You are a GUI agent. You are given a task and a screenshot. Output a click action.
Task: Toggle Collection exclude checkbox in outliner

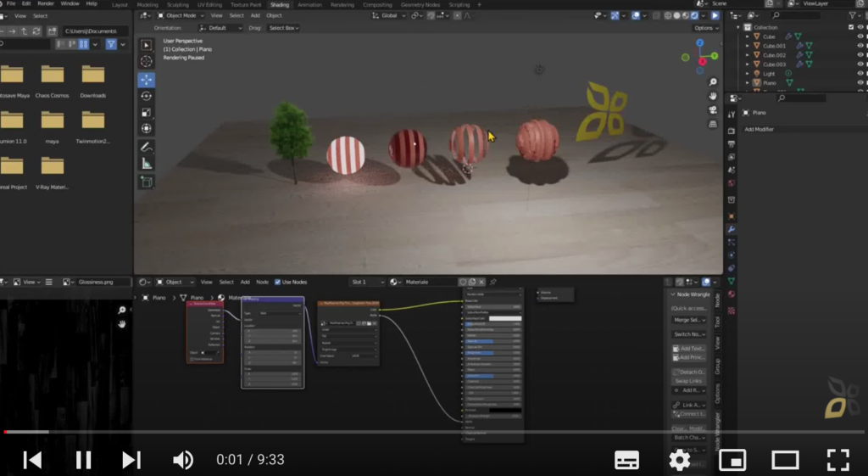pyautogui.click(x=851, y=27)
